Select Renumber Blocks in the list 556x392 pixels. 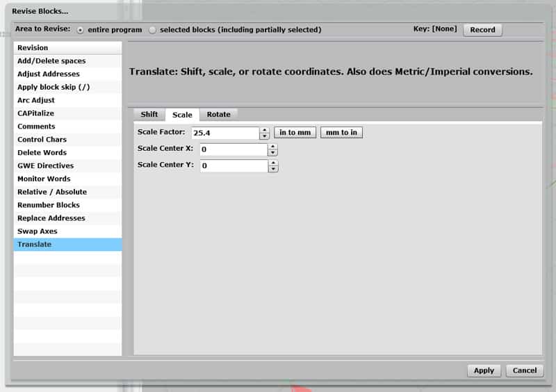pos(49,205)
